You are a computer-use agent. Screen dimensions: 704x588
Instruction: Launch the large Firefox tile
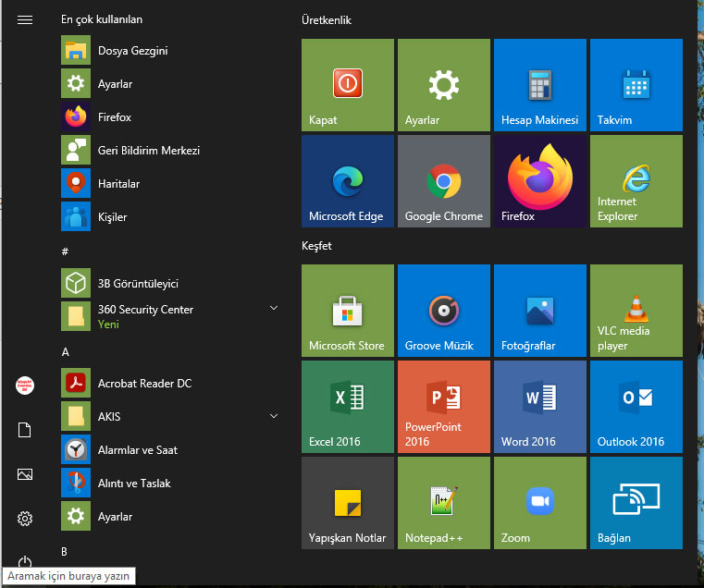[539, 181]
